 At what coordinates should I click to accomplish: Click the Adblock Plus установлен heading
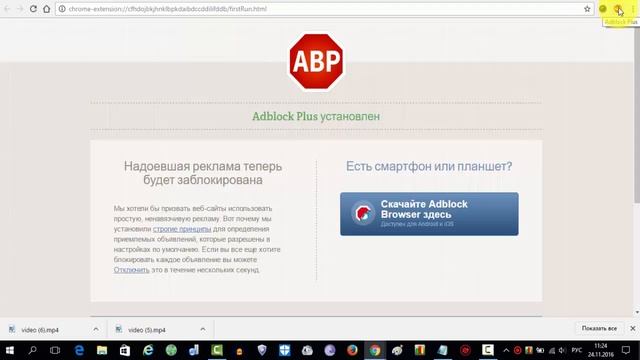point(316,116)
